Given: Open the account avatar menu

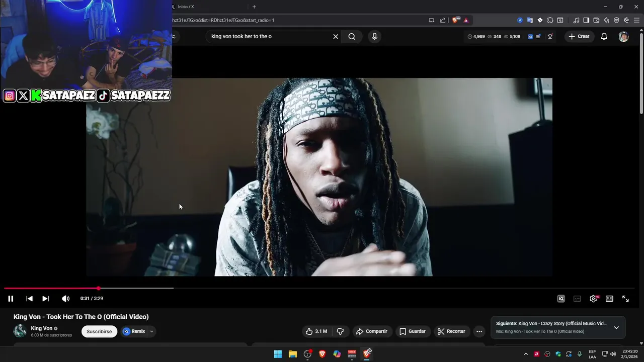Looking at the screenshot, I should pyautogui.click(x=623, y=37).
